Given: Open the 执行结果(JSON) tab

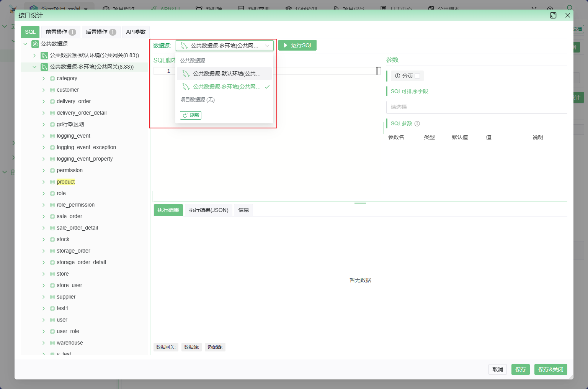Looking at the screenshot, I should point(208,210).
